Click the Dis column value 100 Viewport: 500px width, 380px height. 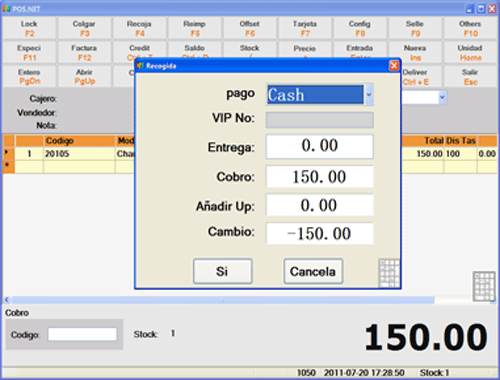(461, 154)
